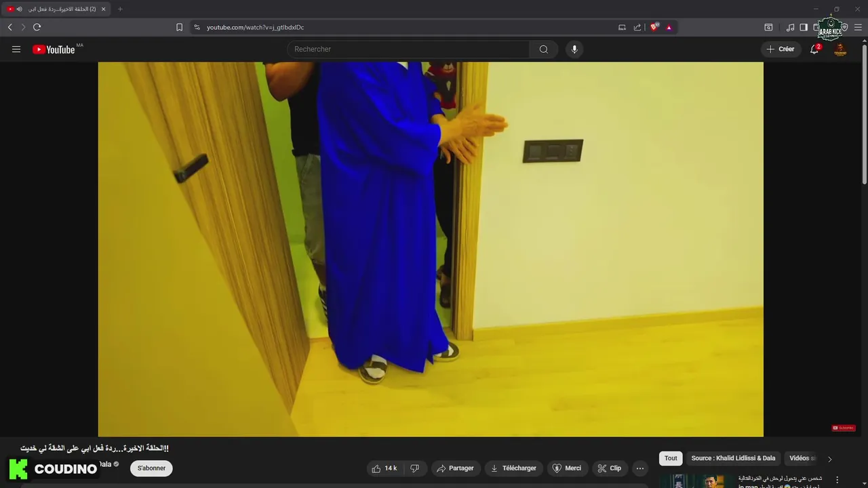The image size is (868, 488).
Task: Dislike the video
Action: 414,468
